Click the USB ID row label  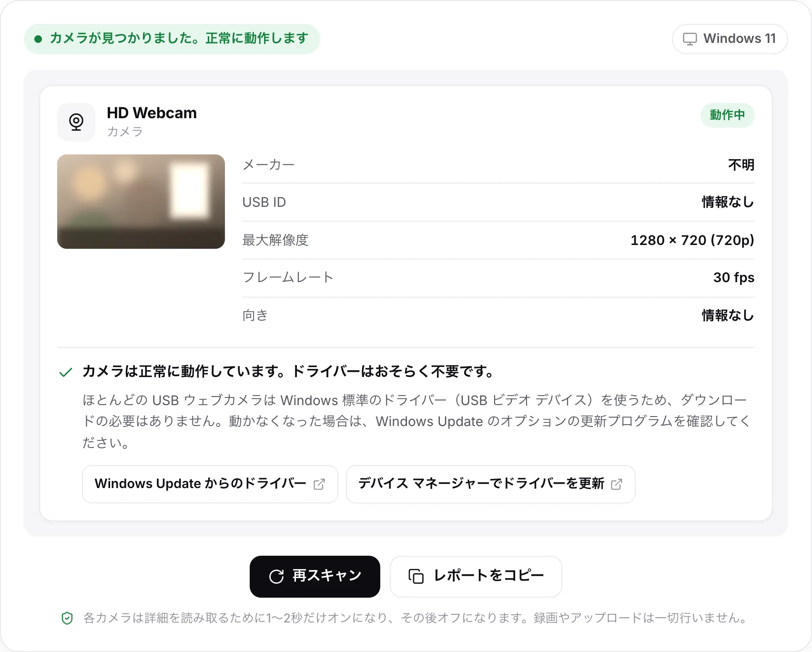tap(264, 203)
